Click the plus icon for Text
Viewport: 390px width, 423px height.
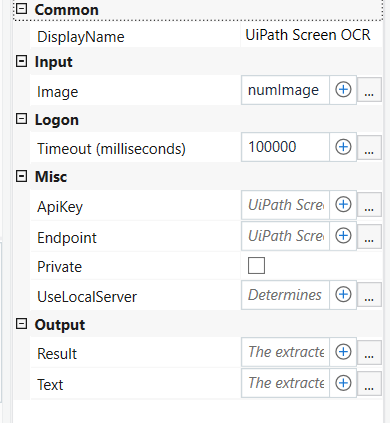[x=343, y=383]
